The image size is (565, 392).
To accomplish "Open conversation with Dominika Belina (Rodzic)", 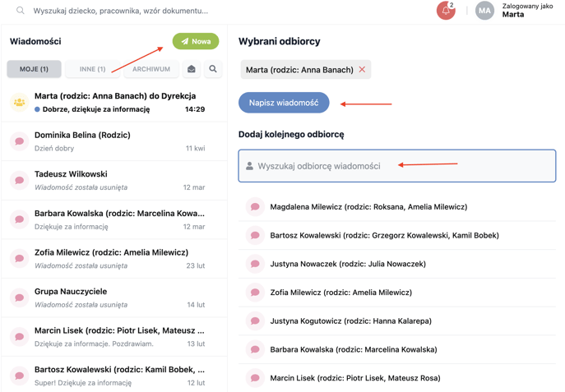I will pos(114,141).
